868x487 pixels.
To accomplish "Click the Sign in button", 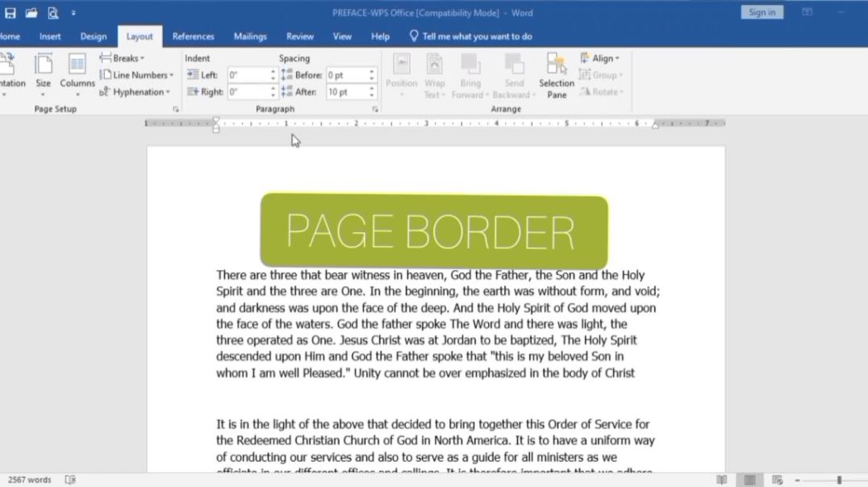I will coord(761,11).
